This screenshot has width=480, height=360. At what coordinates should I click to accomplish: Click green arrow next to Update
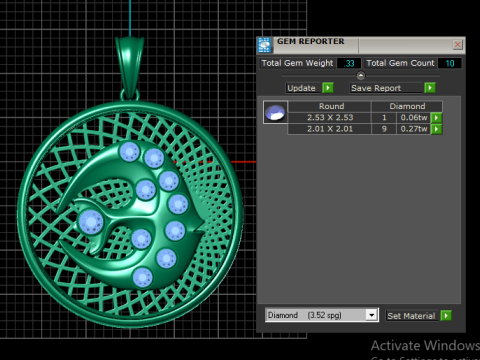pos(328,88)
